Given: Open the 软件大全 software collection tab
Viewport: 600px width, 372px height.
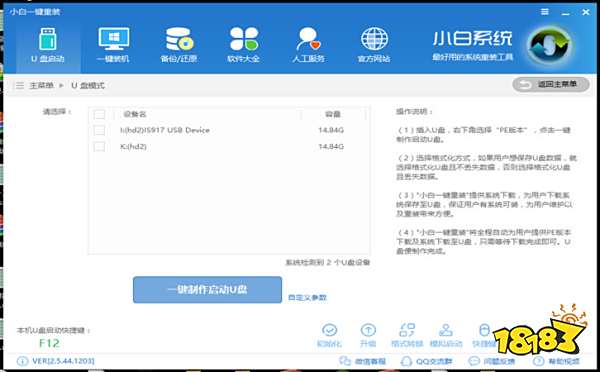Looking at the screenshot, I should [244, 45].
